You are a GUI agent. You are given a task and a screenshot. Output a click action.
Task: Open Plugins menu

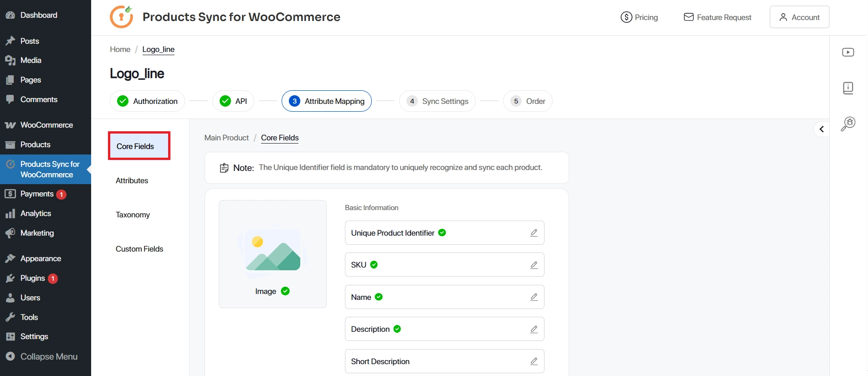(46, 278)
